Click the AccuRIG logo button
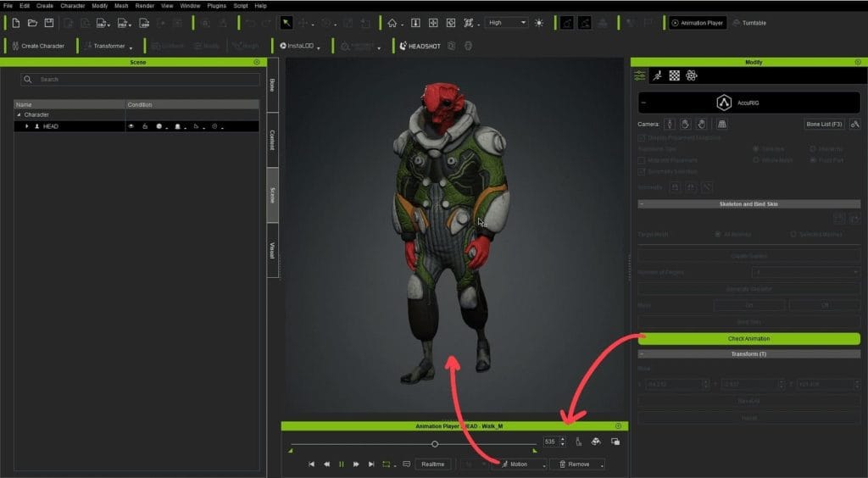 click(x=724, y=103)
